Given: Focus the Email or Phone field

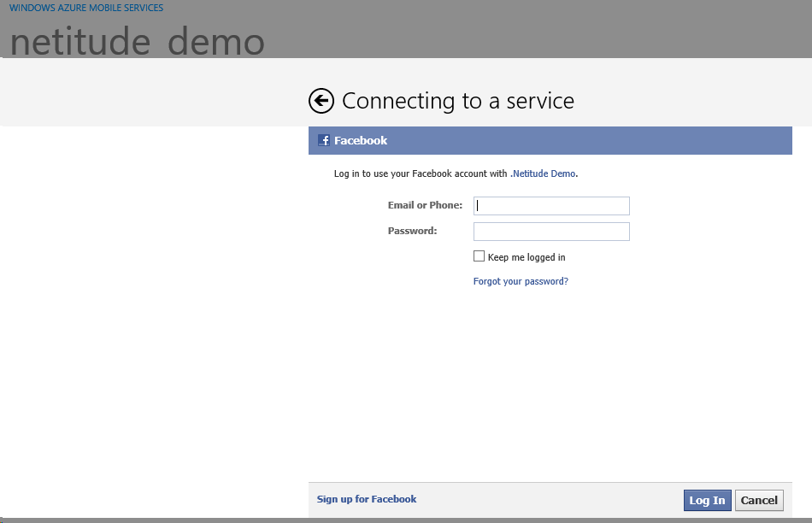Looking at the screenshot, I should [551, 206].
